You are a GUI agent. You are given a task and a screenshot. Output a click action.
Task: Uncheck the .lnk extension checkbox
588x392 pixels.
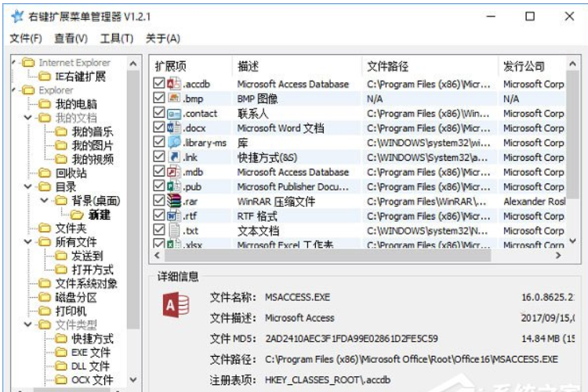click(159, 156)
